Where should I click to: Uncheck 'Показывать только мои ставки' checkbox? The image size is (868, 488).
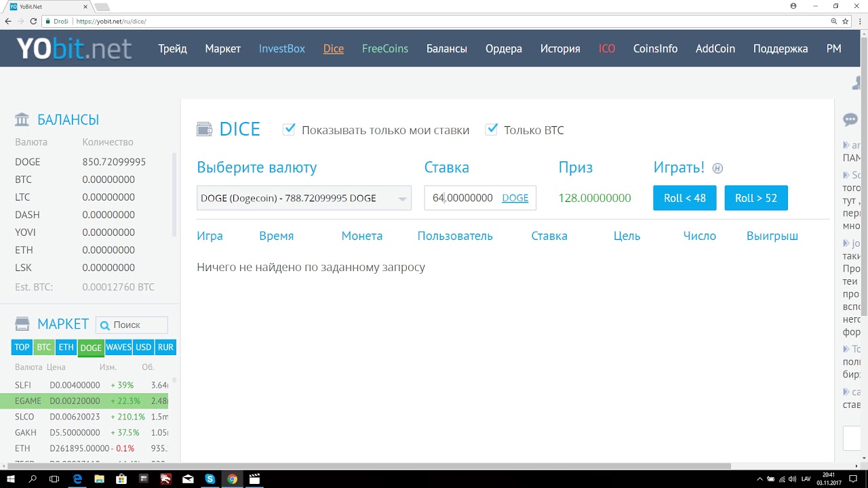point(289,129)
